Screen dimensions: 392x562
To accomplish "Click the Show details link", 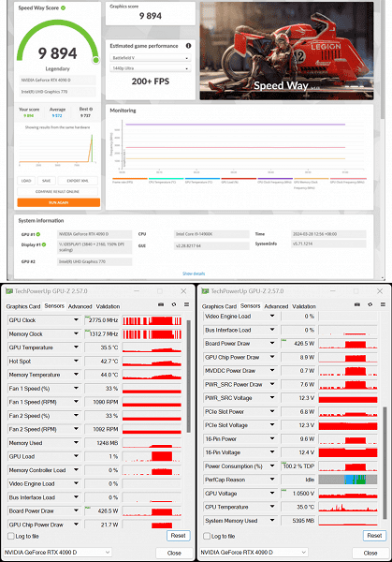I will pyautogui.click(x=194, y=274).
